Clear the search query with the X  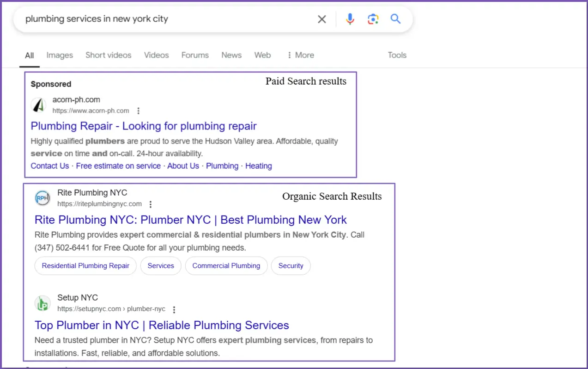pos(321,19)
